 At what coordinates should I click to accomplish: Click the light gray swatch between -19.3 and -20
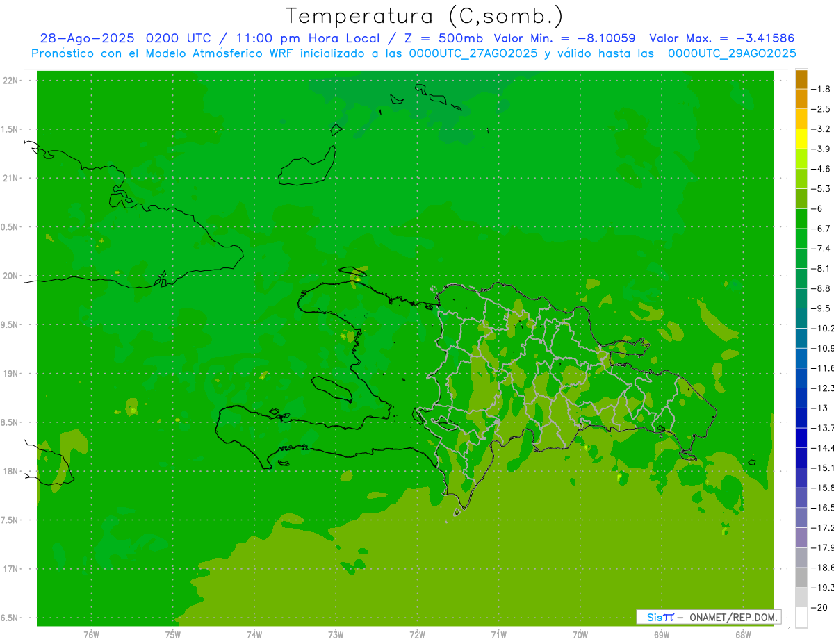pos(801,597)
